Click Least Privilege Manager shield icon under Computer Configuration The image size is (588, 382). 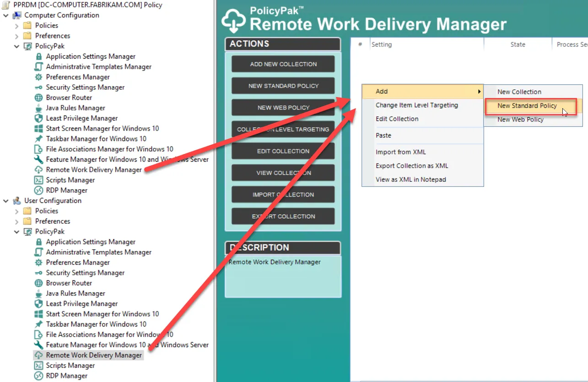[39, 118]
